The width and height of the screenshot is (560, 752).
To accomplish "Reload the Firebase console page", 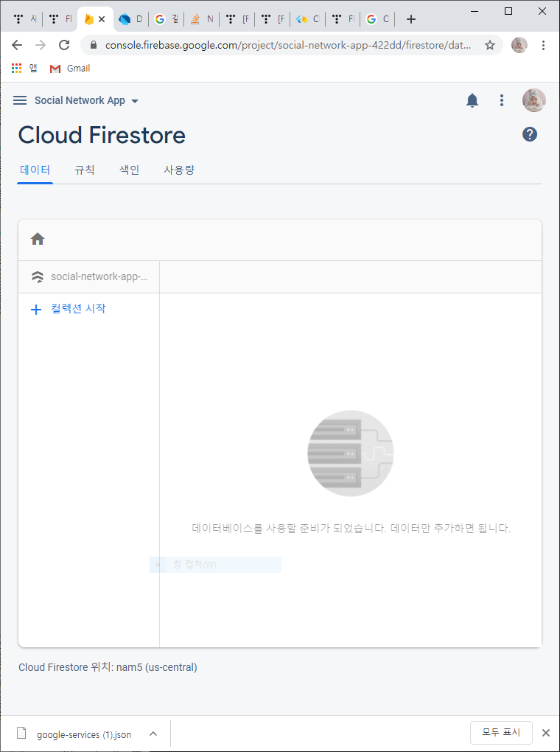I will [x=64, y=45].
